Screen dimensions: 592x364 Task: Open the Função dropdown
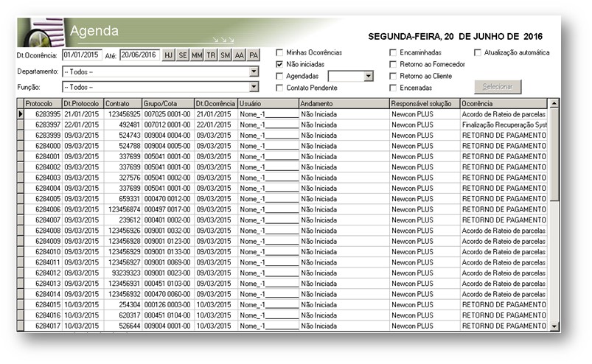(x=254, y=87)
